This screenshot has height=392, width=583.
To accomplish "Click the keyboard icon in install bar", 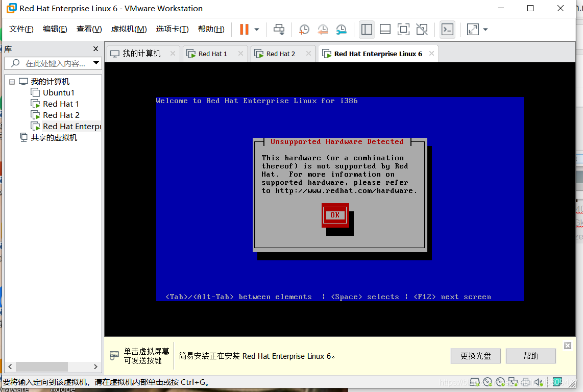I will click(114, 356).
